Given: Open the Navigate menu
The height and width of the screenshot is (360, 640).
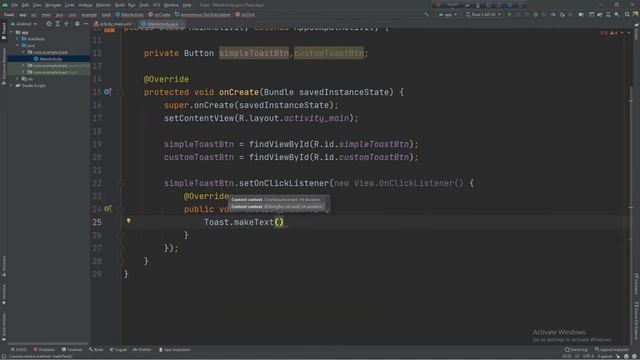Looking at the screenshot, I should tap(53, 5).
